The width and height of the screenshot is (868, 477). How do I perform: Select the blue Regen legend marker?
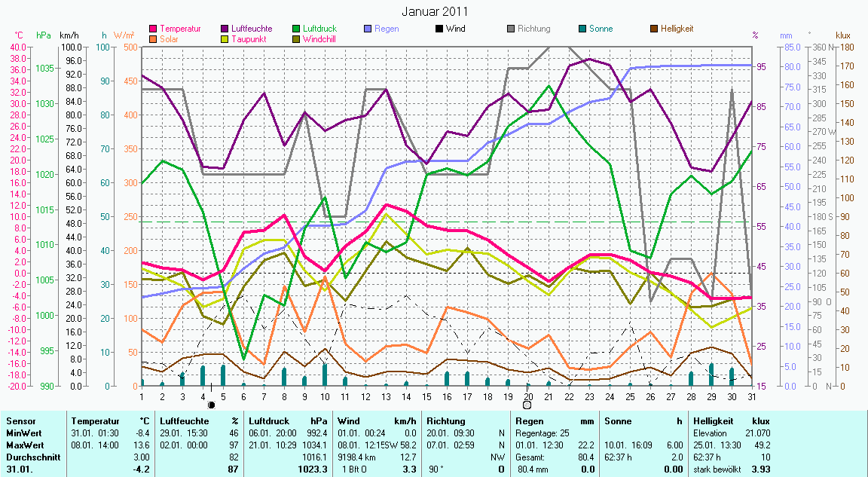click(367, 29)
